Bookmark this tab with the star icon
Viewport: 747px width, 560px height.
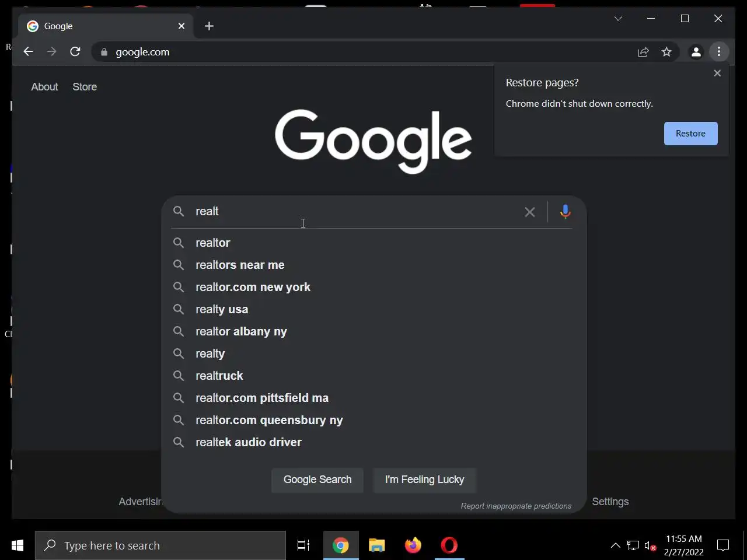pos(666,52)
